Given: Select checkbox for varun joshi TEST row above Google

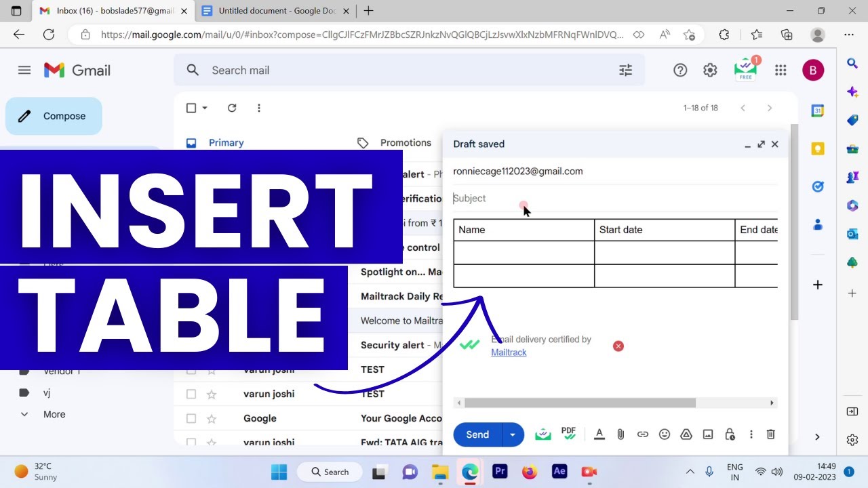Looking at the screenshot, I should coord(191,394).
